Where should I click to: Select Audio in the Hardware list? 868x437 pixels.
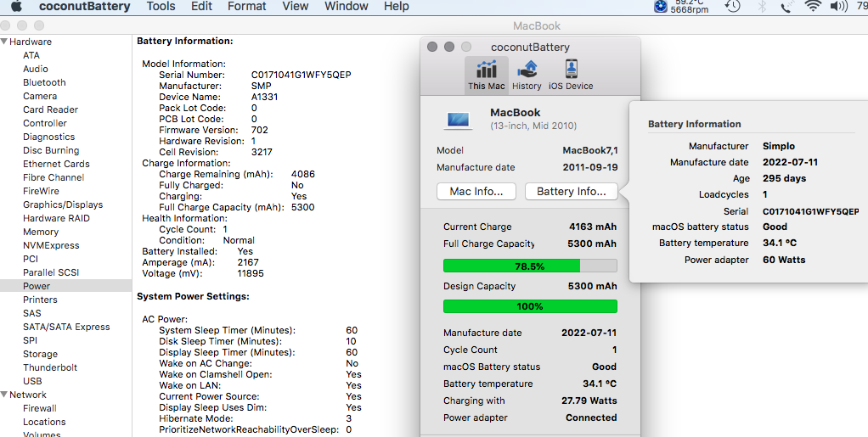[36, 69]
